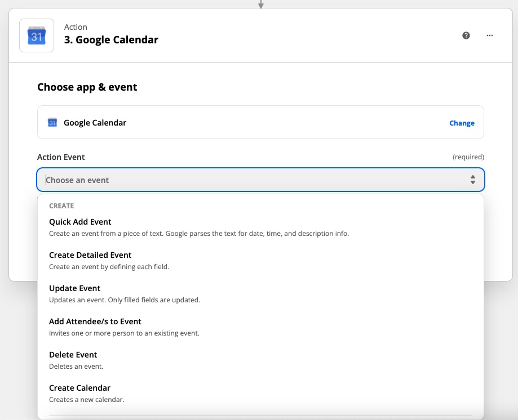Select the Quick Add Event option
The image size is (518, 420).
(x=260, y=227)
